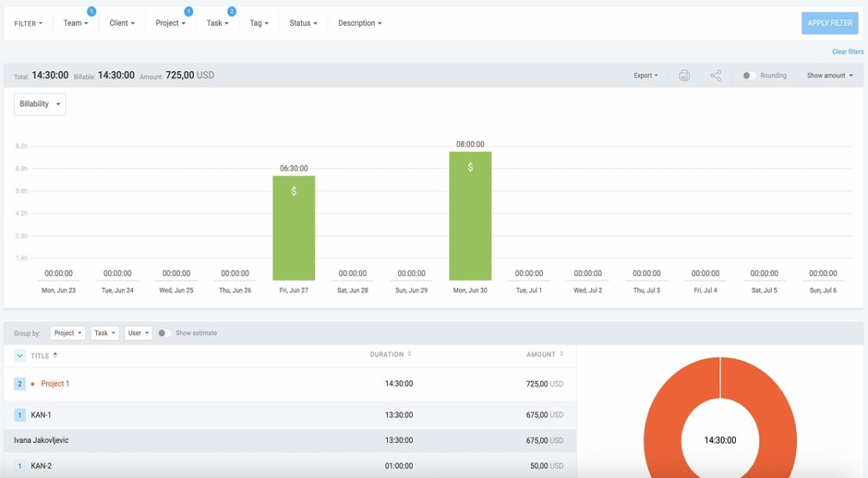Click the 13:30:00 duration in KAN-1 row
868x478 pixels.
click(399, 415)
